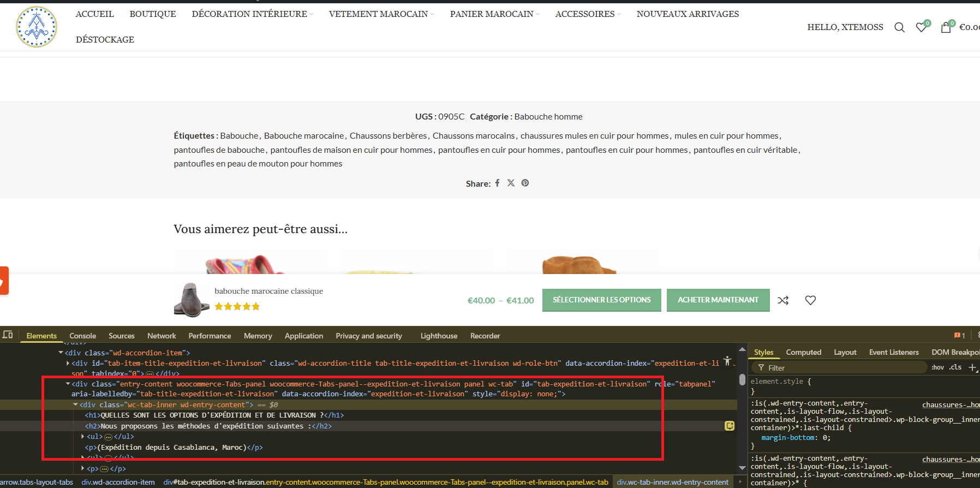Go to the ACCUEIL page
Image resolution: width=980 pixels, height=488 pixels.
[94, 14]
